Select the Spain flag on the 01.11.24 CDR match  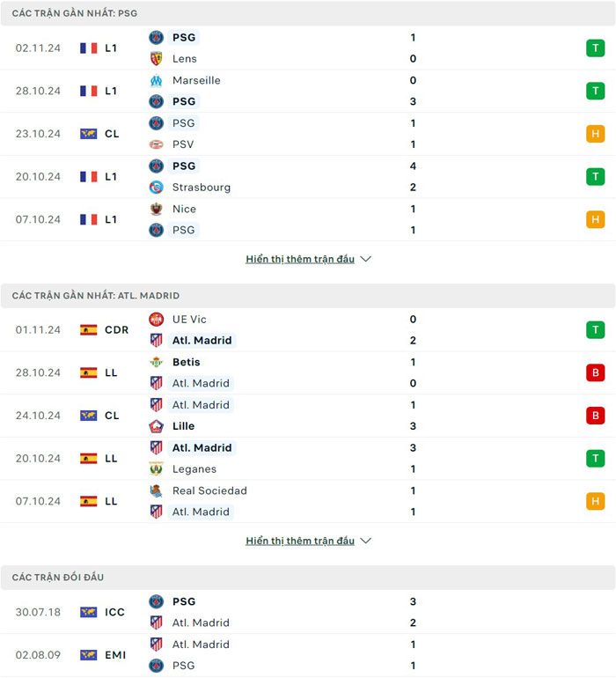point(88,330)
